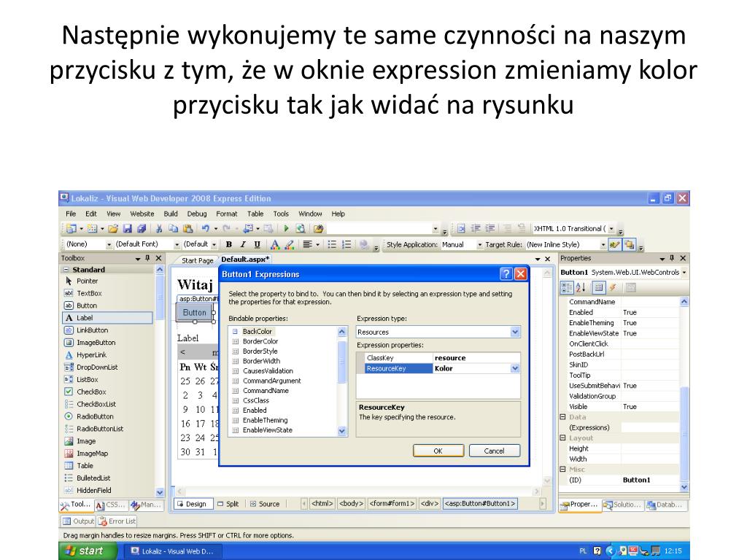Click OK in Button1 Expressions dialog
The height and width of the screenshot is (560, 747).
click(x=438, y=451)
